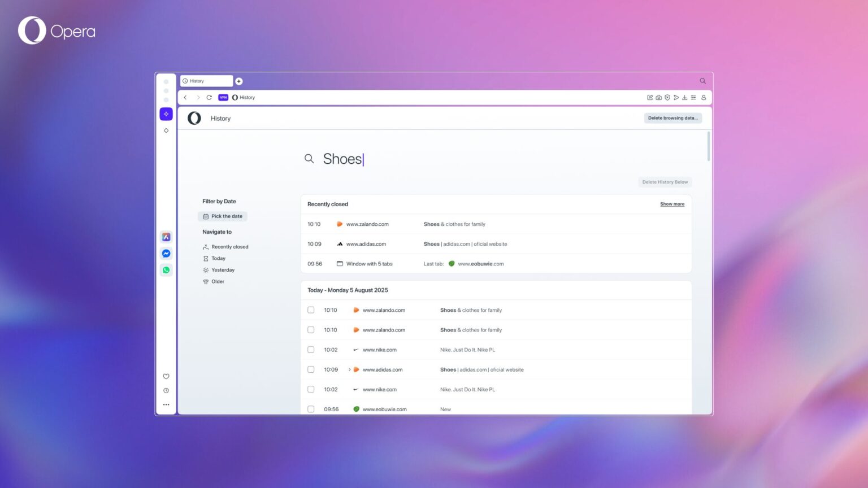The height and width of the screenshot is (488, 868).
Task: Toggle the VPN badge in address bar
Action: tap(223, 97)
